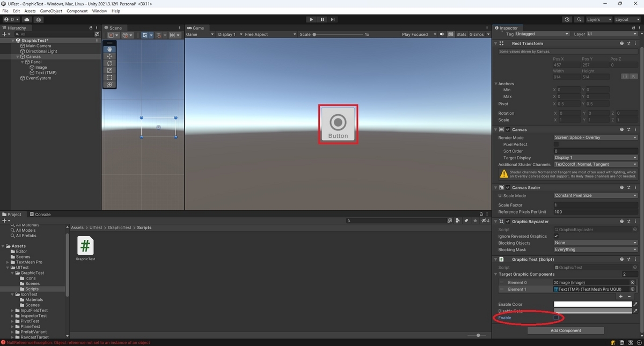Click the Play button

[311, 19]
